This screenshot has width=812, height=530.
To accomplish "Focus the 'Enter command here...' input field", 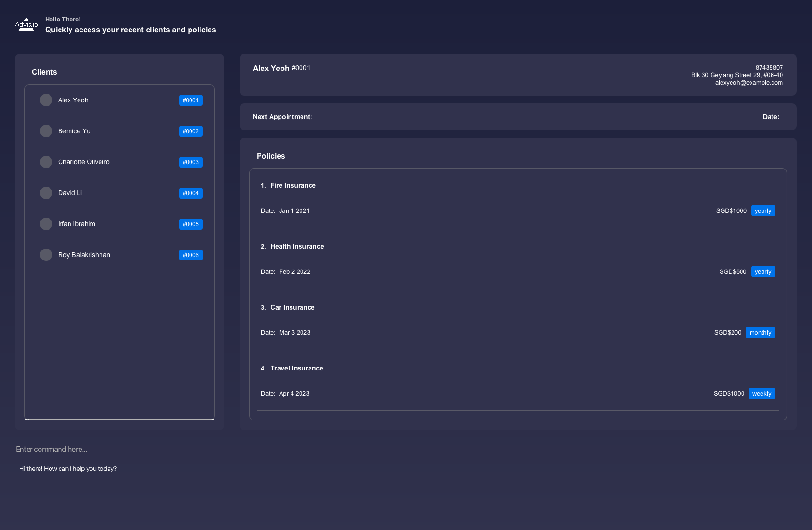I will tap(406, 449).
